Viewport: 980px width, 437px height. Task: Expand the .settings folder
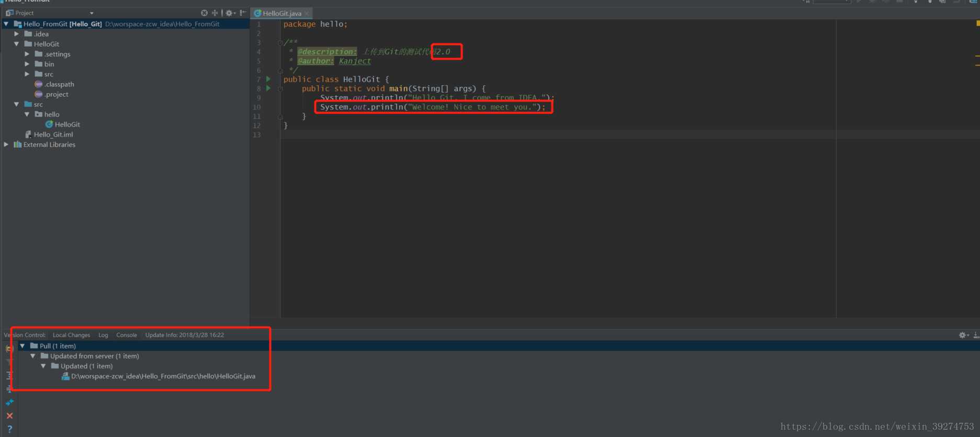(x=27, y=54)
